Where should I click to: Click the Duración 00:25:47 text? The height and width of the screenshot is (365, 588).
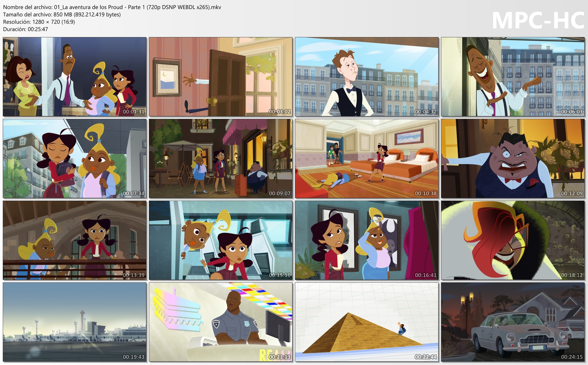25,29
